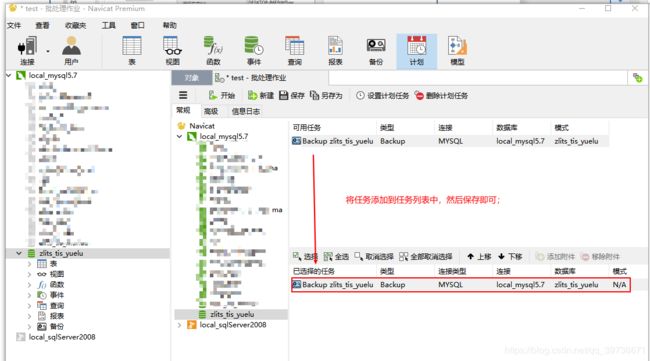Screen dimensions: 650x361
Task: Collapse local_mysql5.7 in the batch job tree
Action: pos(179,136)
